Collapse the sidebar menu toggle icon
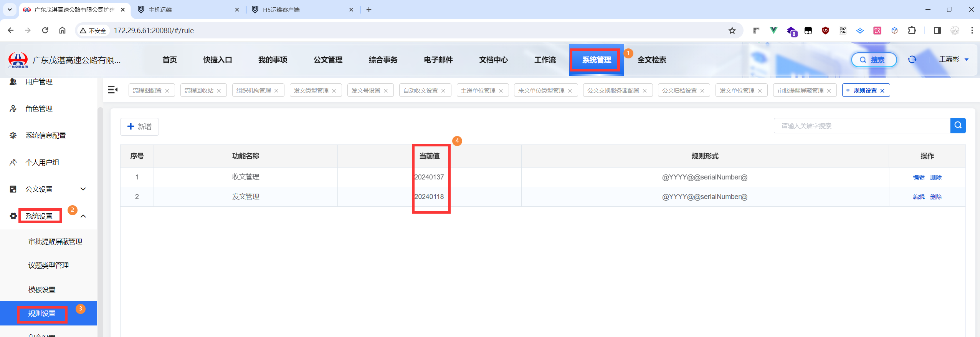This screenshot has height=337, width=980. click(112, 90)
